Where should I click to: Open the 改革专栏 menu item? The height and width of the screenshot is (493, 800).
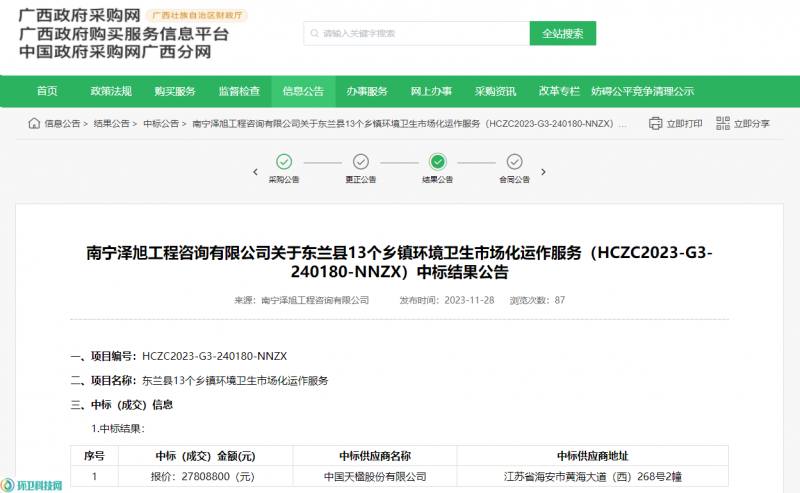pos(559,91)
